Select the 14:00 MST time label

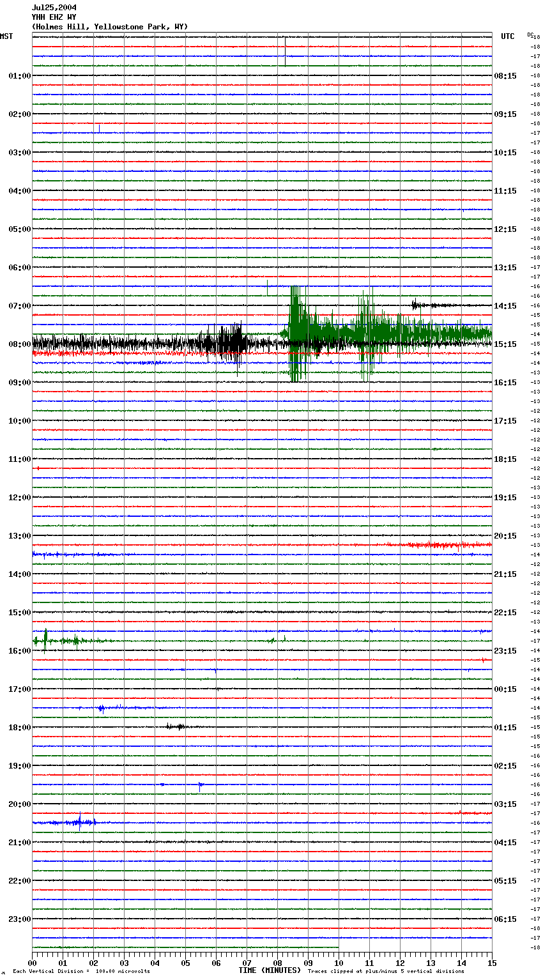[20, 574]
